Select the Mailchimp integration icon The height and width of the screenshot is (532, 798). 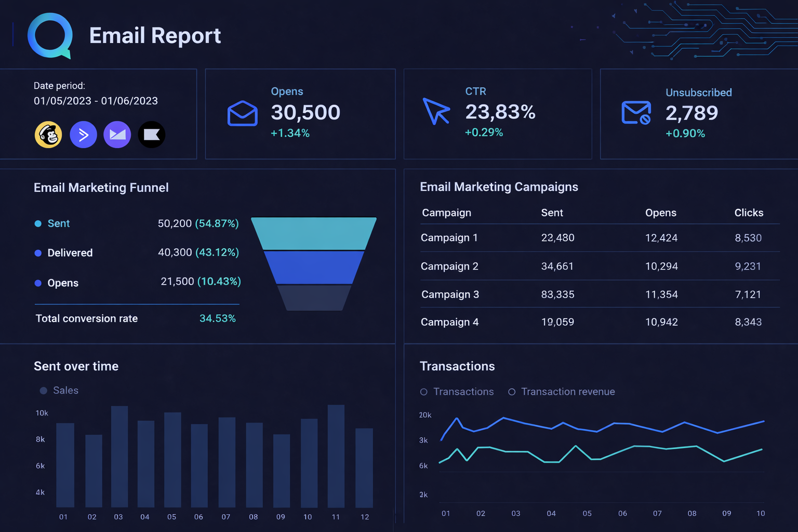pyautogui.click(x=48, y=134)
